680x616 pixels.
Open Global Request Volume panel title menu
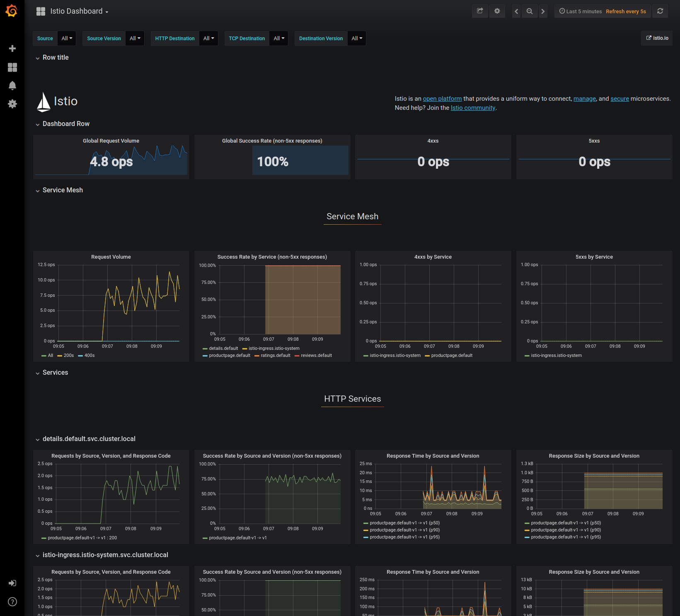coord(111,141)
